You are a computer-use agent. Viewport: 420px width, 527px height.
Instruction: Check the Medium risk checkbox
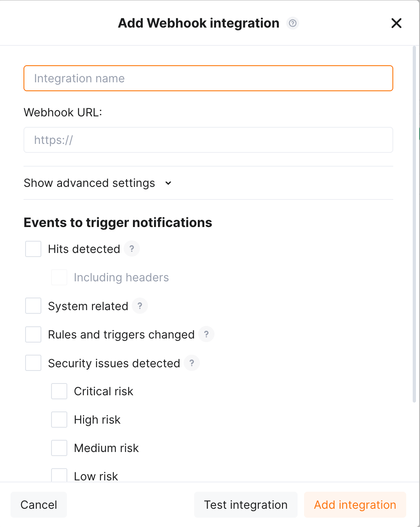[59, 448]
